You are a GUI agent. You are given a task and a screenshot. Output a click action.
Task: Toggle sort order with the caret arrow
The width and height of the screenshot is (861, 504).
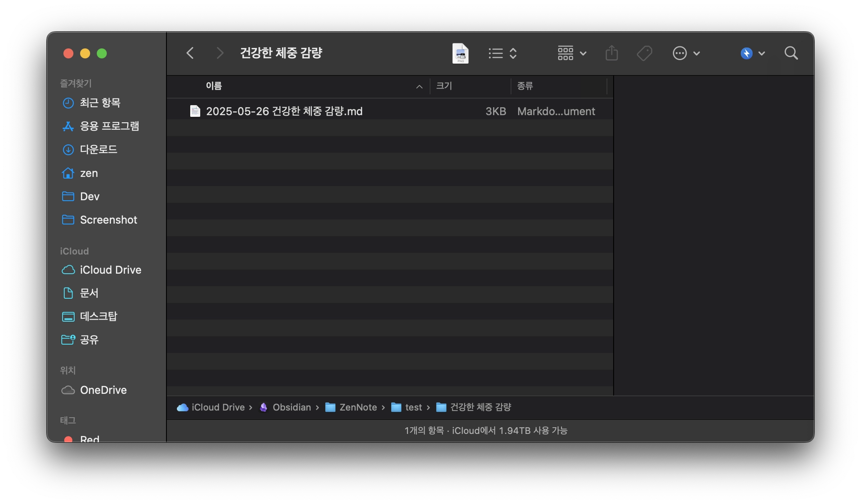[x=419, y=87]
